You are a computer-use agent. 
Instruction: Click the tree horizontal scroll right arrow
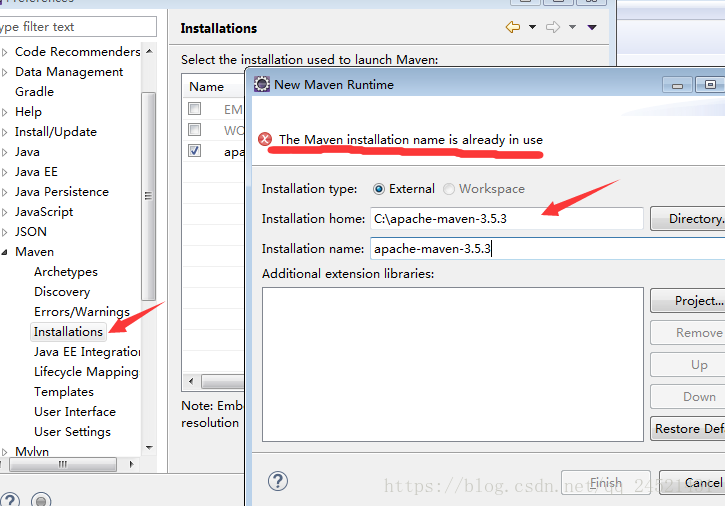click(x=132, y=464)
